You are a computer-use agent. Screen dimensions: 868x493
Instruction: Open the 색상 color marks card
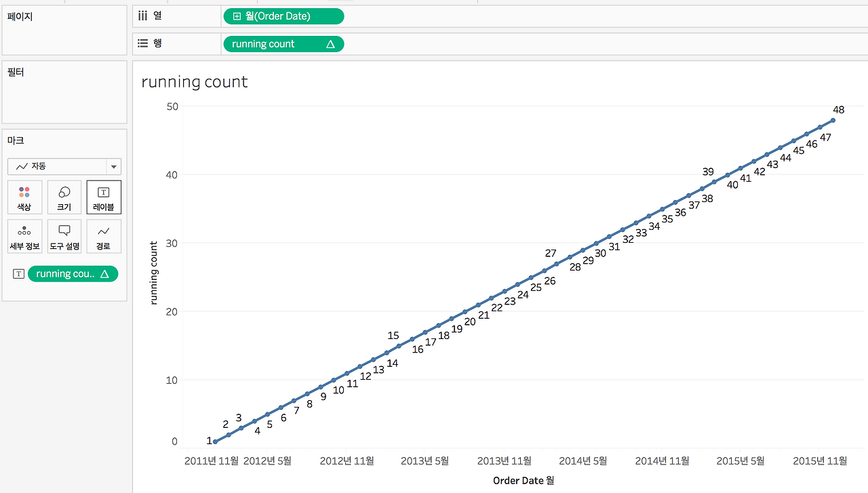(x=24, y=197)
